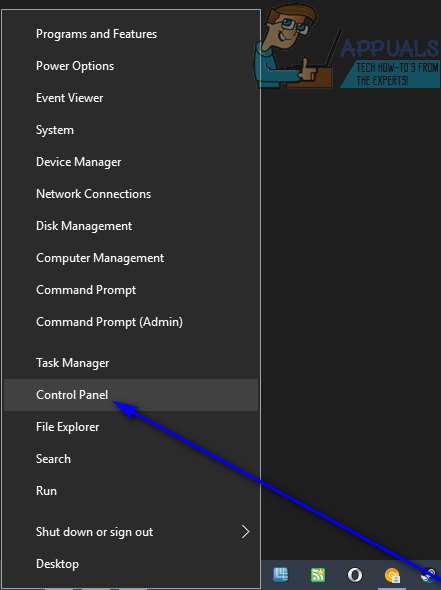The image size is (441, 590).
Task: Expand the Shut down or sign out submenu arrow
Action: [245, 532]
